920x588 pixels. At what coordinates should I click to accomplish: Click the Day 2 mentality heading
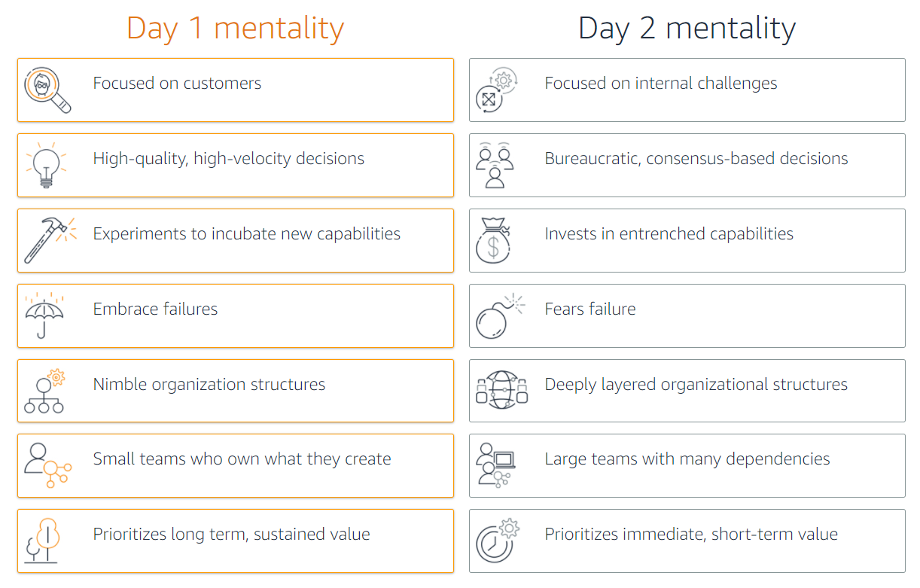click(x=687, y=28)
